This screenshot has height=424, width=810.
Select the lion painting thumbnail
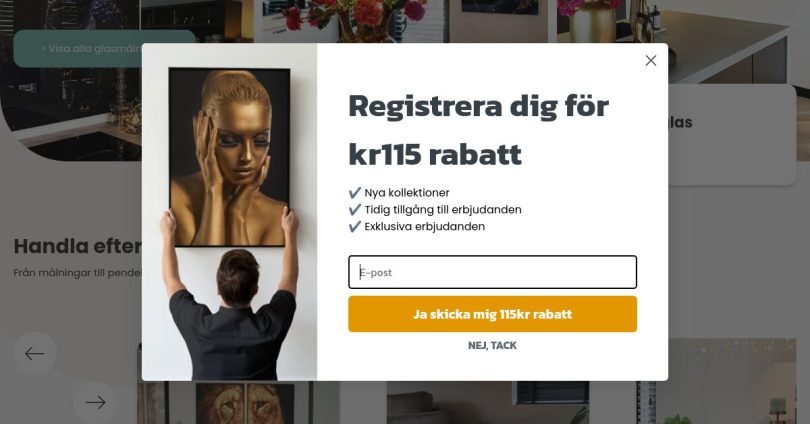coord(244,402)
